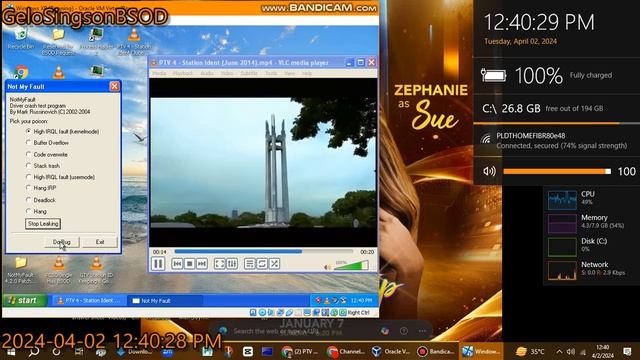Open the VLC Help menu

[307, 73]
